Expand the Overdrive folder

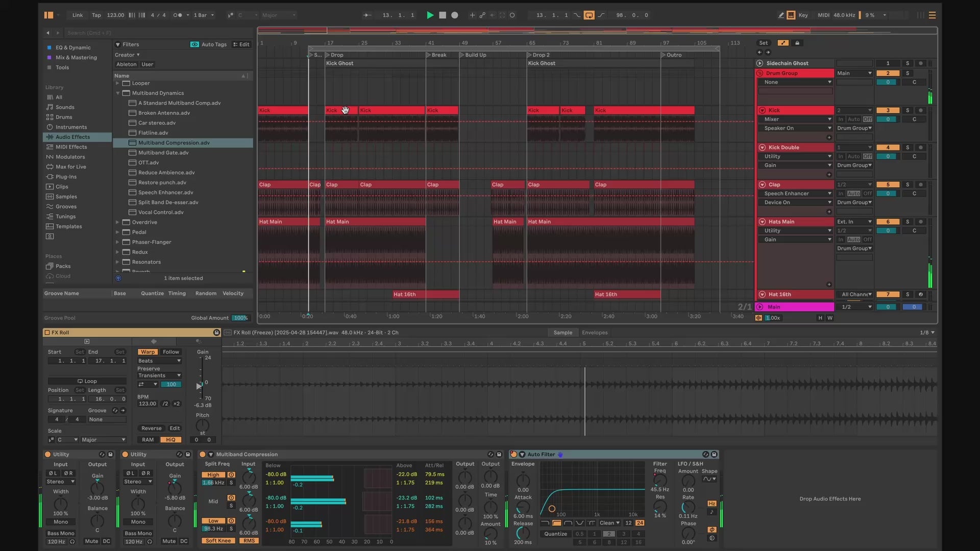tap(117, 222)
